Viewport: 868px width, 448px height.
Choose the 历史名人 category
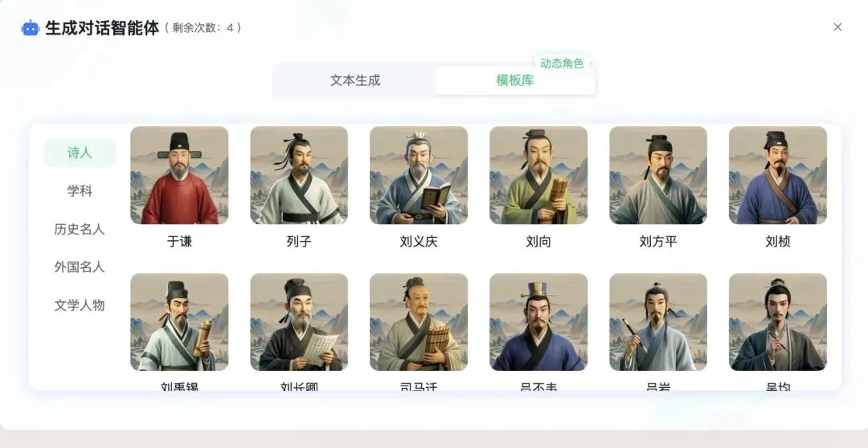click(80, 229)
